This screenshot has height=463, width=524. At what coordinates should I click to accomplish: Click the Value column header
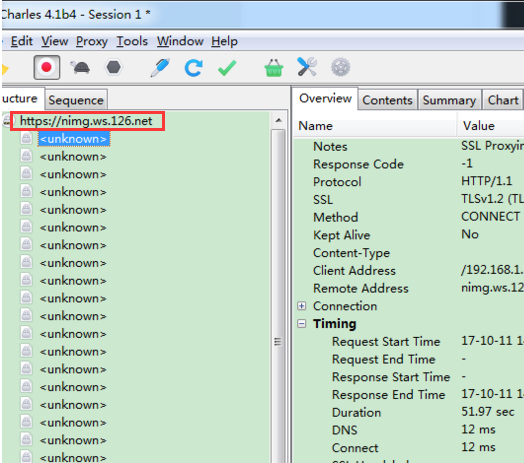tap(491, 126)
